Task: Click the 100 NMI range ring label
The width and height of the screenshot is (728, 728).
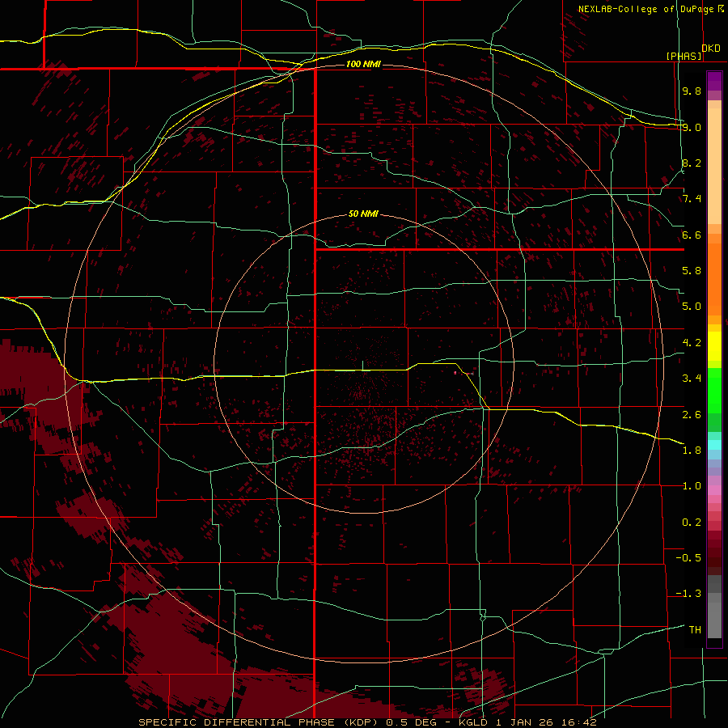Action: (x=363, y=64)
